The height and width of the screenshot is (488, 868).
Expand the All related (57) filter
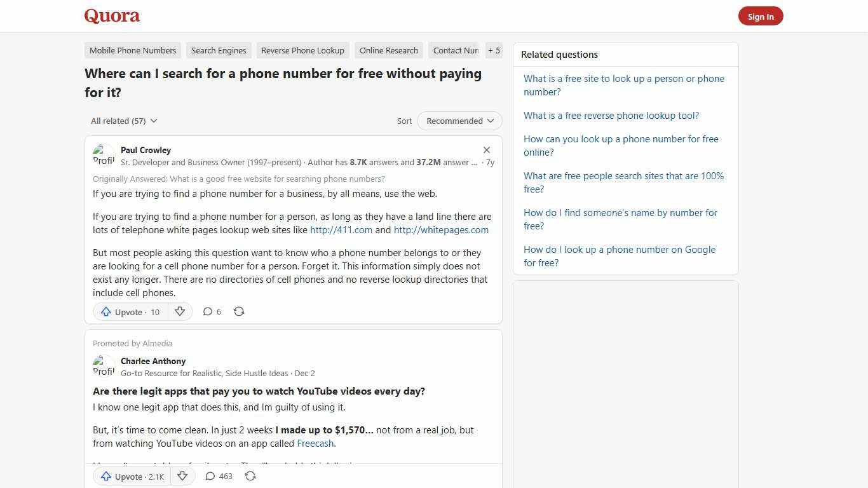pos(124,121)
